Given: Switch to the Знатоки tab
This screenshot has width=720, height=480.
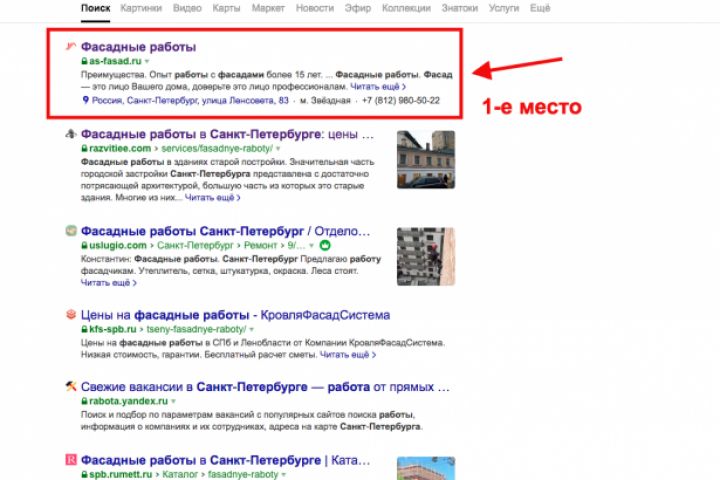Looking at the screenshot, I should tap(459, 8).
